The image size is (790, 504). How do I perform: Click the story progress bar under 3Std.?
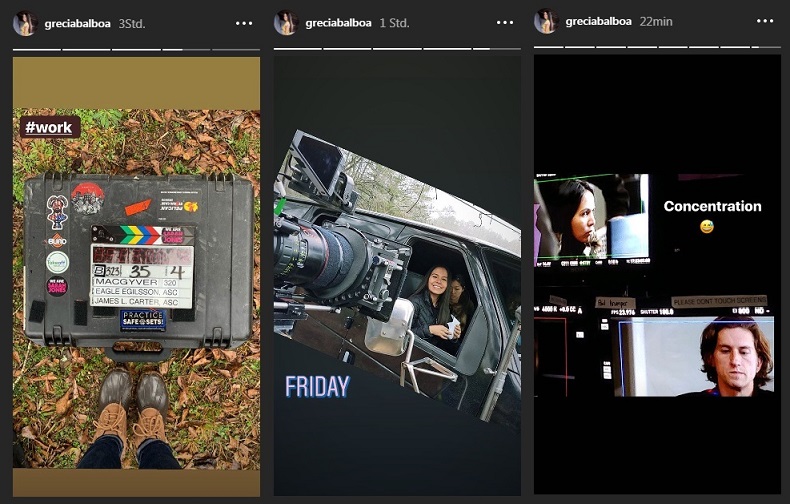pos(137,49)
